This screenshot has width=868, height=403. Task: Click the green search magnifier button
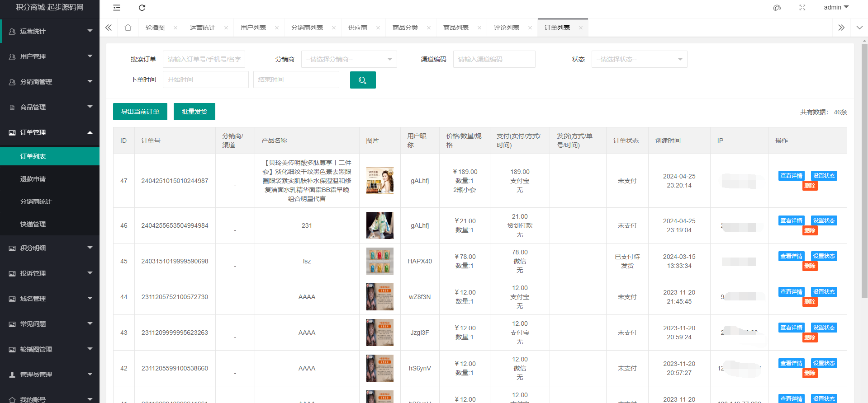pos(363,80)
